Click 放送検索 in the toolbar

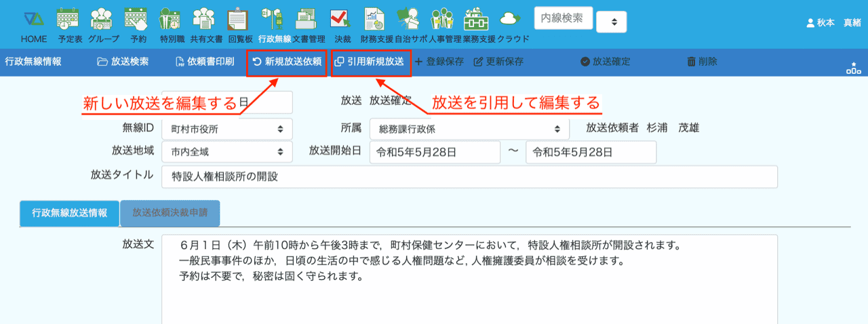coord(123,62)
